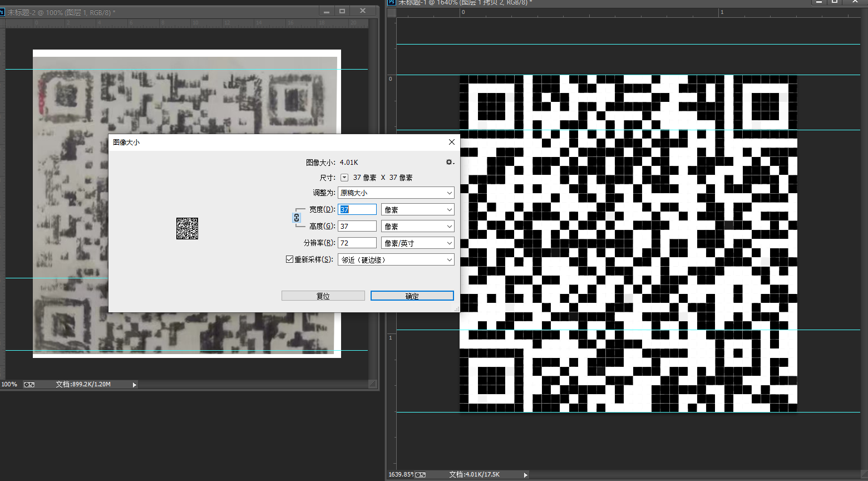
Task: Open the width unit 像素 dropdown
Action: click(x=418, y=209)
